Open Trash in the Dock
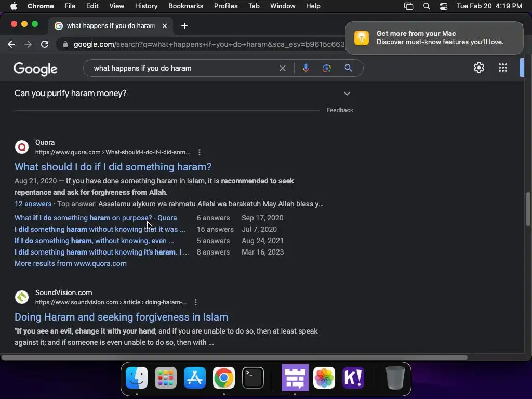The height and width of the screenshot is (399, 532). click(395, 378)
